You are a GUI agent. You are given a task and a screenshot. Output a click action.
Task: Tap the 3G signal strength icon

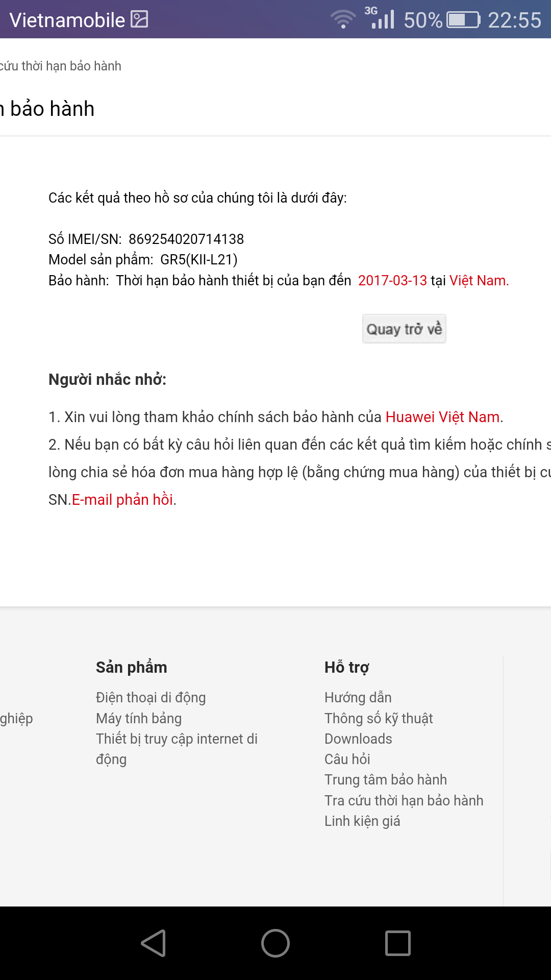[380, 18]
